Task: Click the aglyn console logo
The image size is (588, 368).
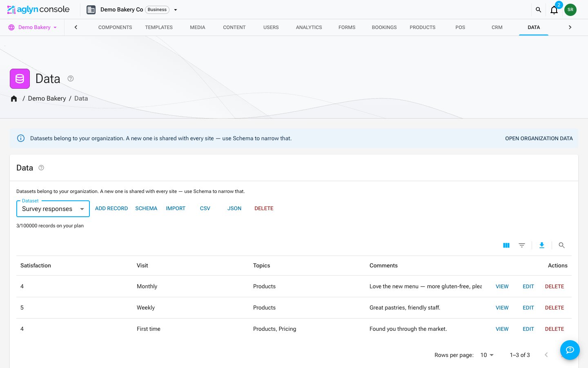Action: [38, 9]
